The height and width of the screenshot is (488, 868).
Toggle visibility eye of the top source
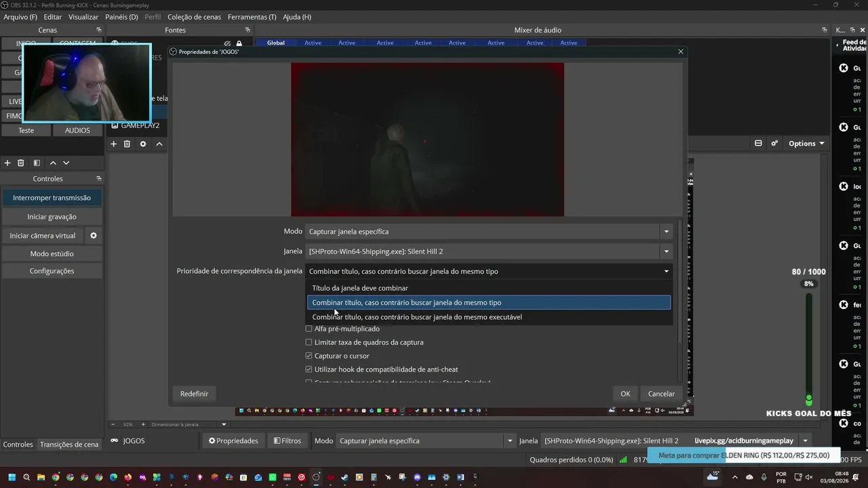pos(227,44)
